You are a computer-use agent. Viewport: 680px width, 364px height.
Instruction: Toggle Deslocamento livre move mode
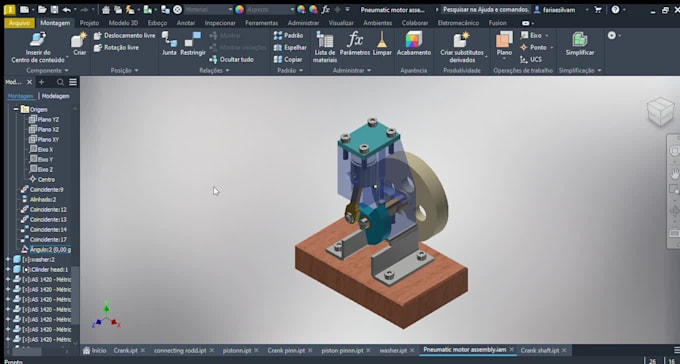coord(124,36)
